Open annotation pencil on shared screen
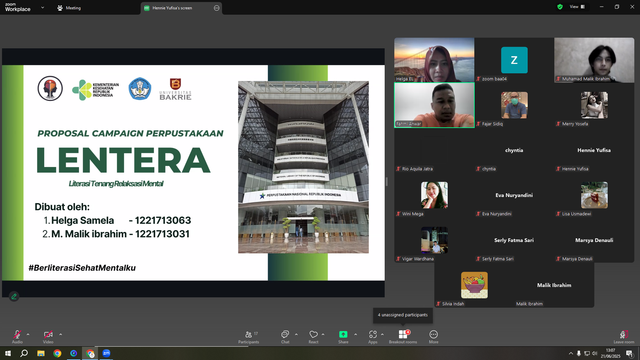The image size is (640, 360). click(14, 296)
